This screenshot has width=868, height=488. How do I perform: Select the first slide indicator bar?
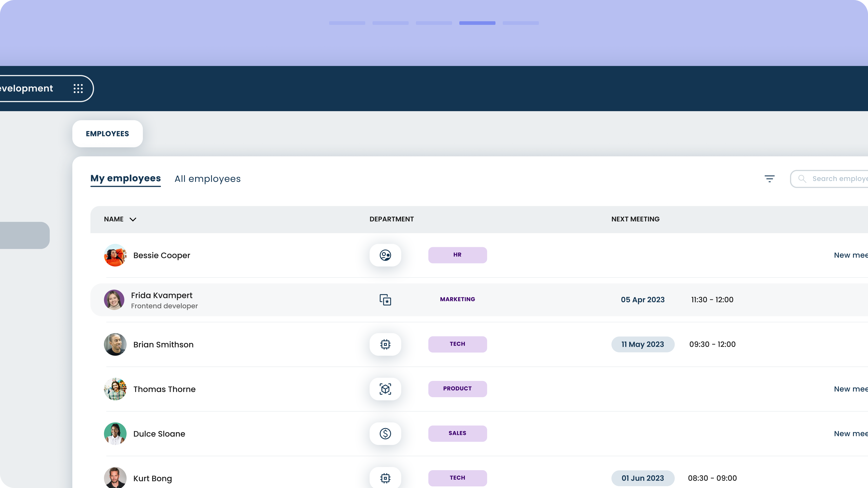(347, 23)
